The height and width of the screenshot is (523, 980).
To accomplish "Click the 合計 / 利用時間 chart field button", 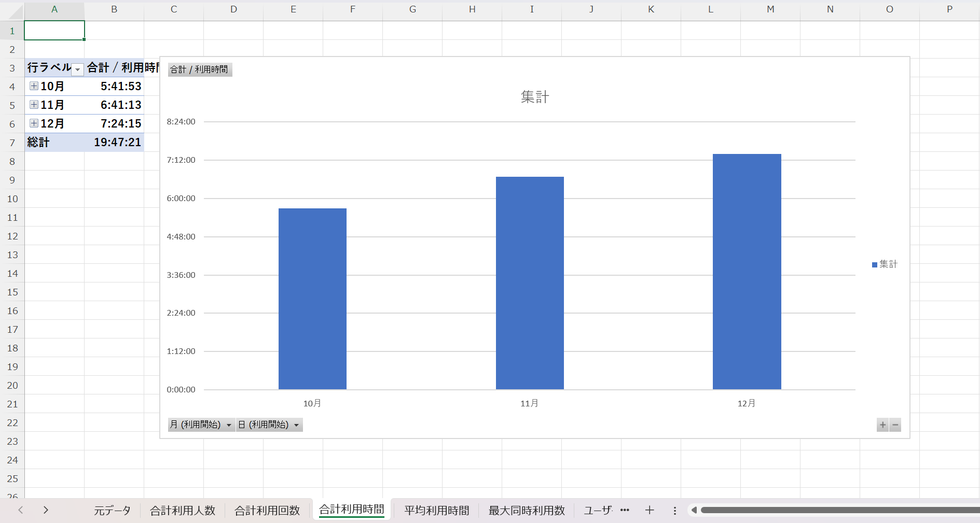I will tap(200, 69).
